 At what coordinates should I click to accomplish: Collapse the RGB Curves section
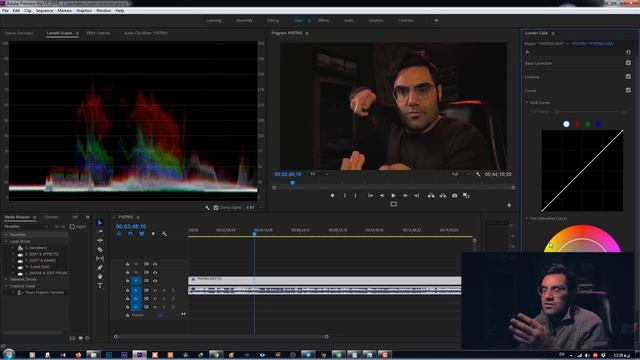(x=527, y=103)
